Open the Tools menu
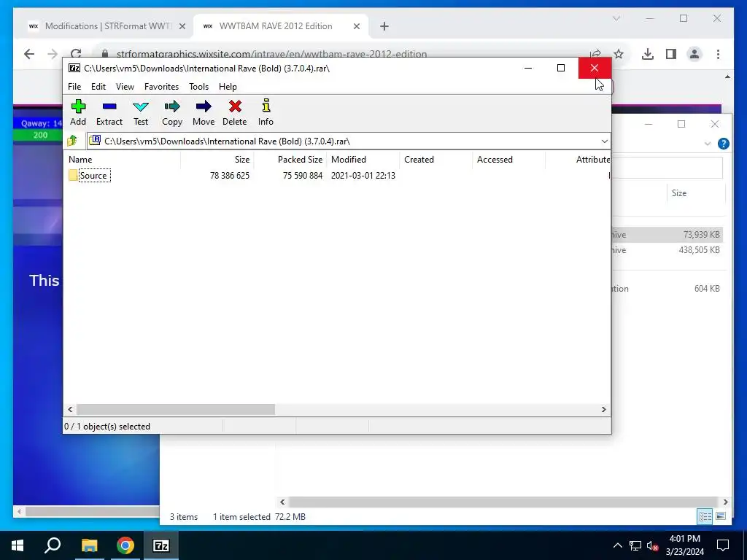 point(198,87)
